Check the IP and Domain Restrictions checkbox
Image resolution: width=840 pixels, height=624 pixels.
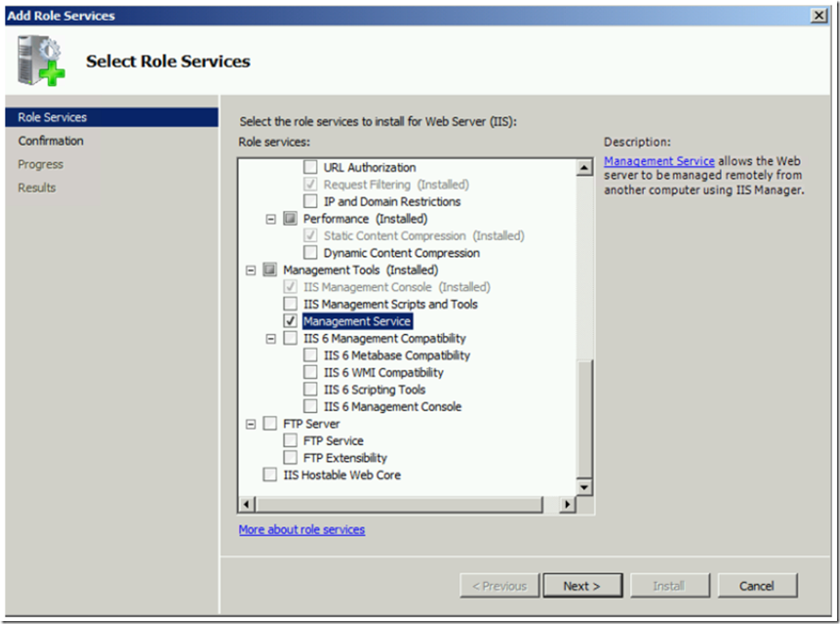[310, 201]
